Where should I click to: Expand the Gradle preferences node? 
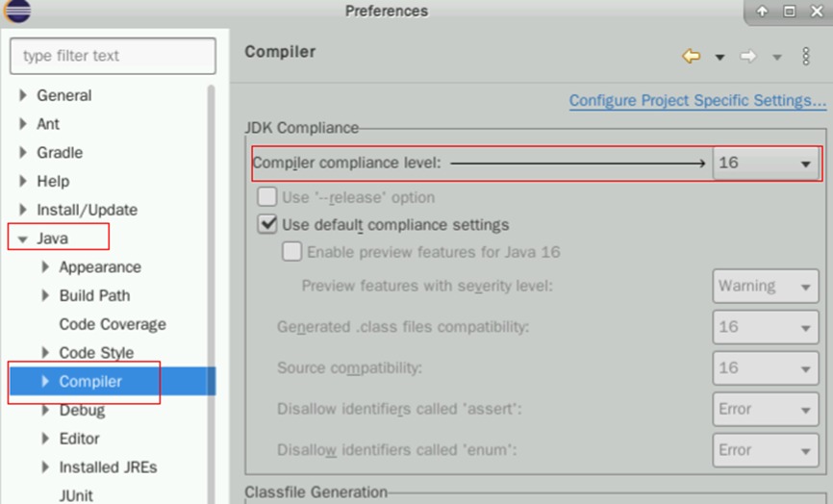23,153
